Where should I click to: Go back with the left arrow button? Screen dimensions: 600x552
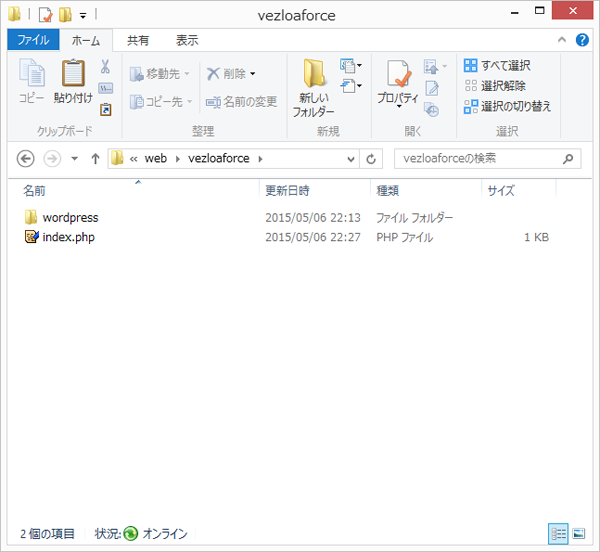[26, 158]
